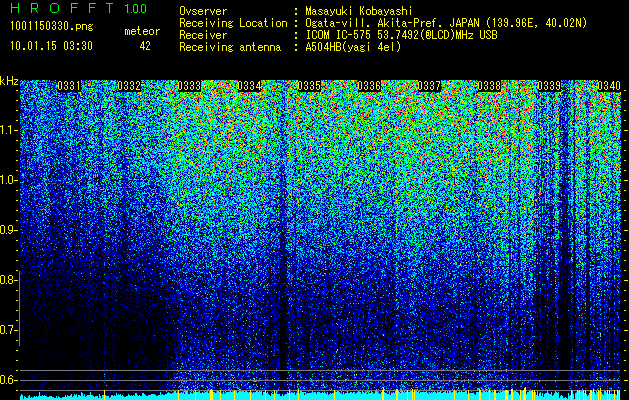Click the 0334 time marker
Image resolution: width=629 pixels, height=400 pixels.
tap(249, 86)
